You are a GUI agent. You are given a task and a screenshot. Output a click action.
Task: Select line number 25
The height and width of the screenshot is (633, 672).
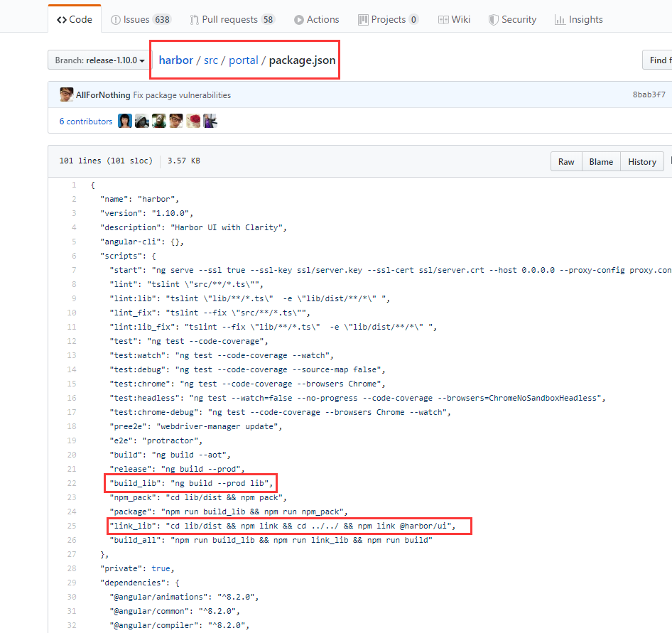click(72, 526)
